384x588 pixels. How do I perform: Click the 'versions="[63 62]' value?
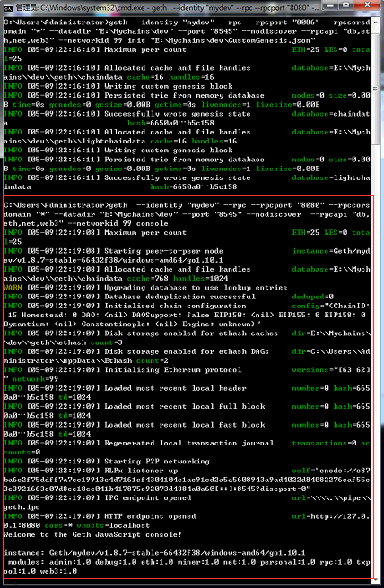pyautogui.click(x=331, y=370)
